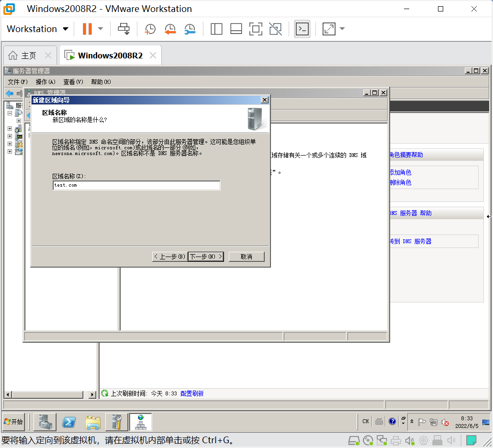Open the 开始 start menu
This screenshot has height=448, width=493.
pos(13,422)
